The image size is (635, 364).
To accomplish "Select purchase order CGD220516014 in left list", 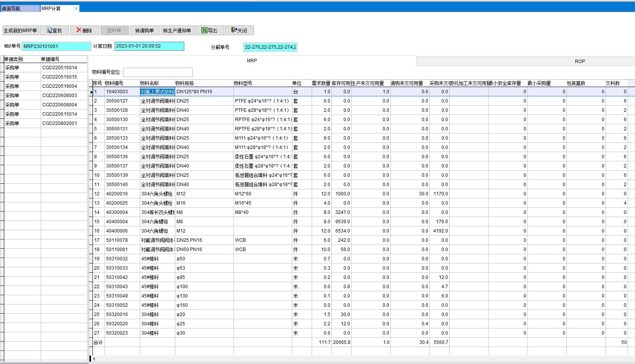I will 59,68.
